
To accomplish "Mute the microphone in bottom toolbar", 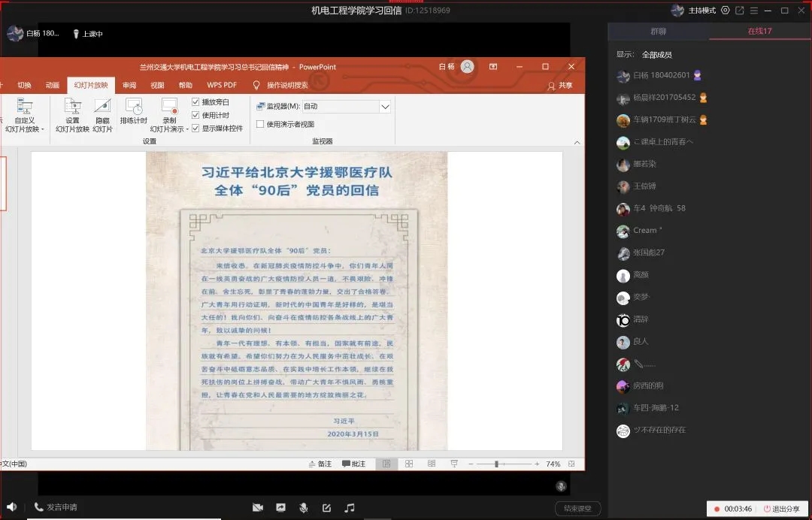I will pos(304,508).
